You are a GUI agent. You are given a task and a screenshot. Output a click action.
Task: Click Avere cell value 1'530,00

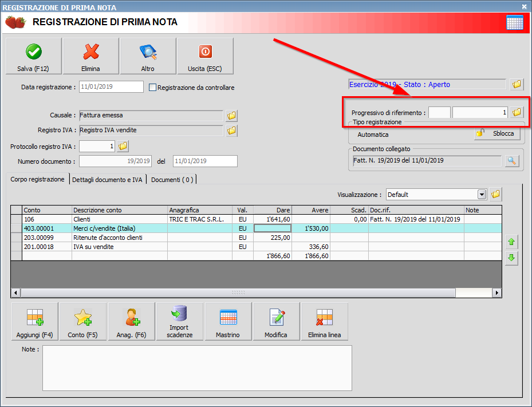[x=311, y=228]
